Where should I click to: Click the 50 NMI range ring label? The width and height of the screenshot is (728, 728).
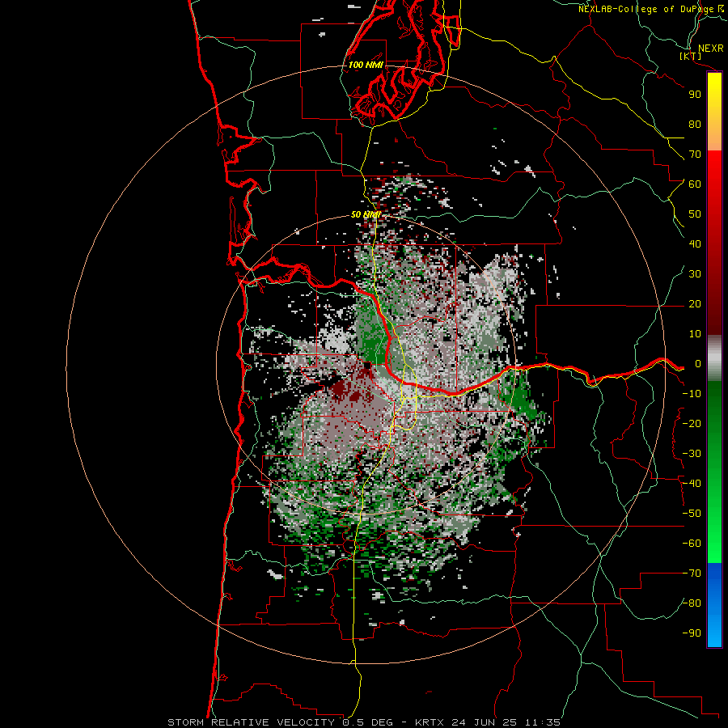pyautogui.click(x=366, y=214)
